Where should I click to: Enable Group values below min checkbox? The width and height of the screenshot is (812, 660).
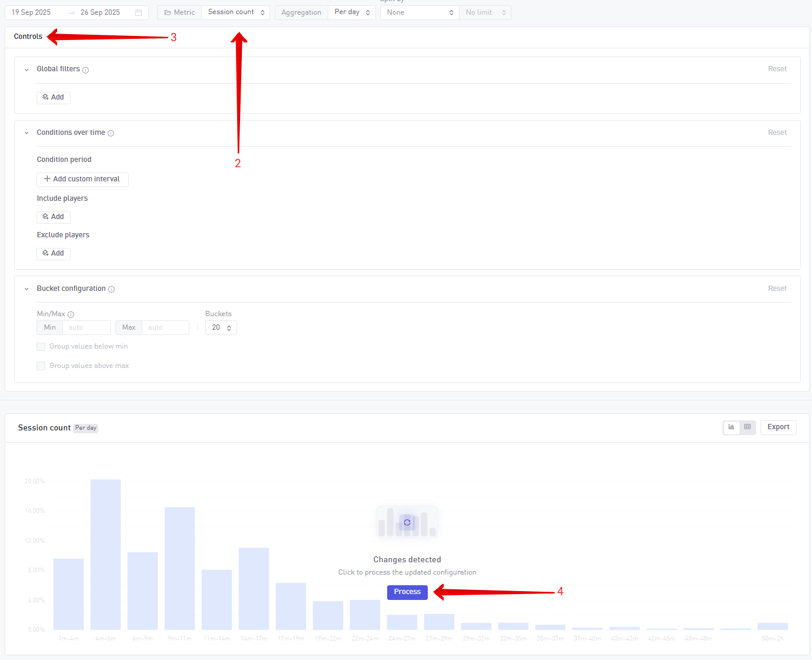pyautogui.click(x=41, y=347)
